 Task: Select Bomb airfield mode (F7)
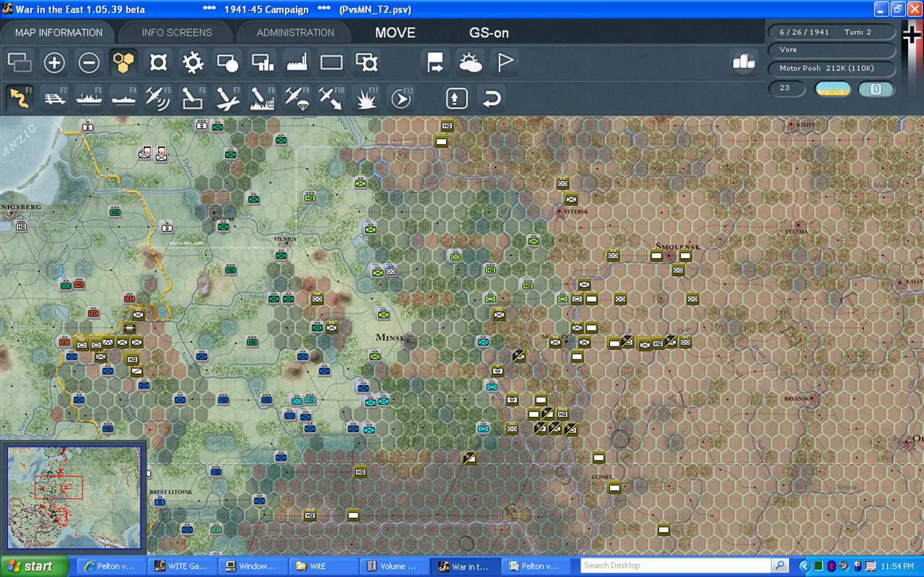point(228,98)
